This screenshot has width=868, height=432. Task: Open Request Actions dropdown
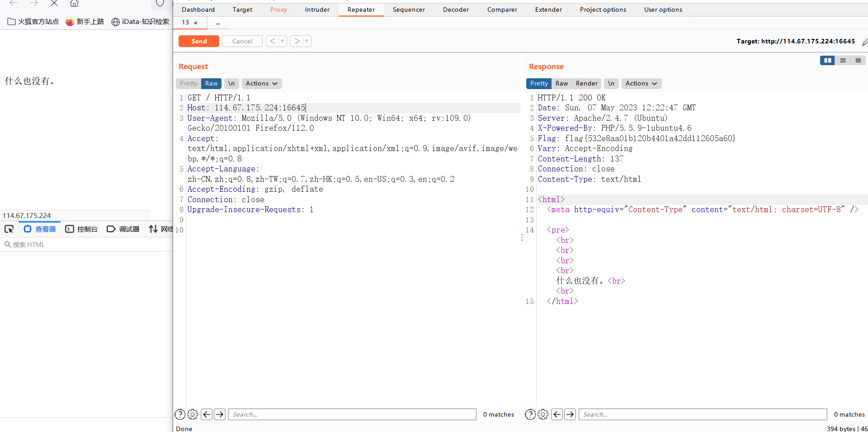pos(262,83)
